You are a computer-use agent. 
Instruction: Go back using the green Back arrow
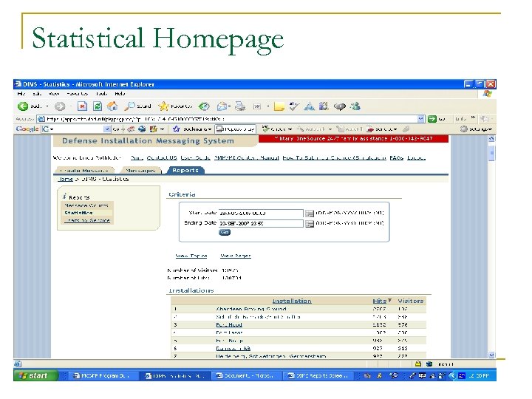tap(23, 106)
